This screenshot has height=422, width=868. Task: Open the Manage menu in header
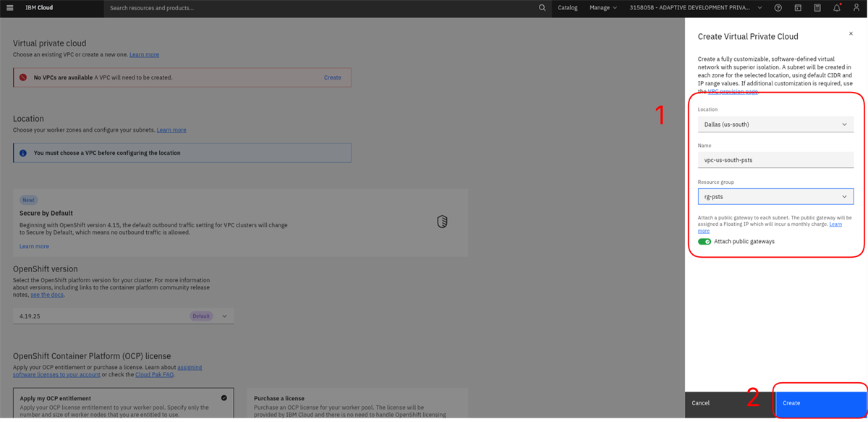point(603,8)
